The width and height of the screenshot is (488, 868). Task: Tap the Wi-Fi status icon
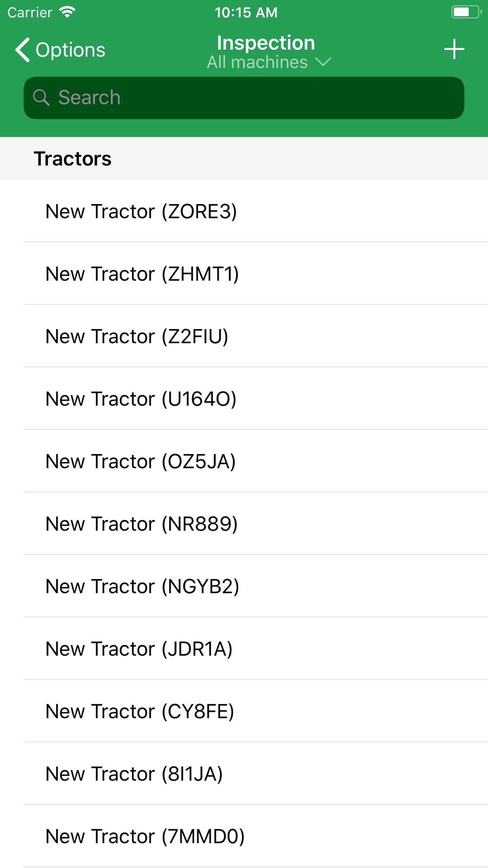67,12
